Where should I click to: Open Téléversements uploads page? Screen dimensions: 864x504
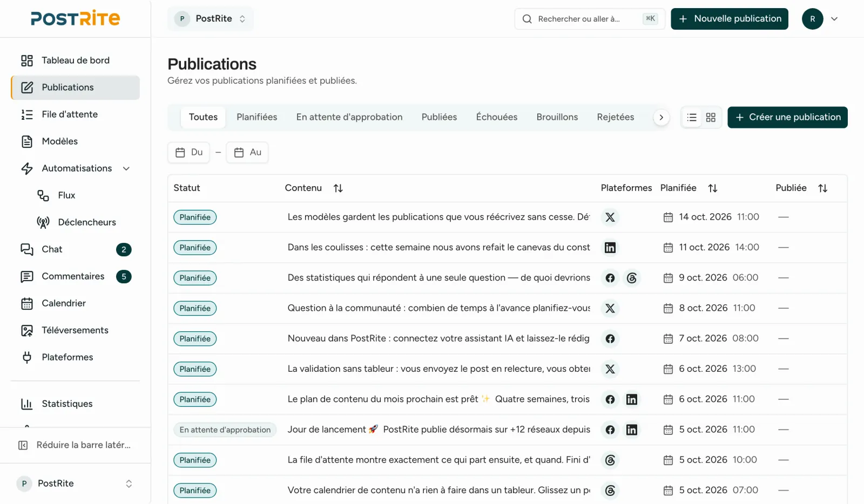coord(75,330)
